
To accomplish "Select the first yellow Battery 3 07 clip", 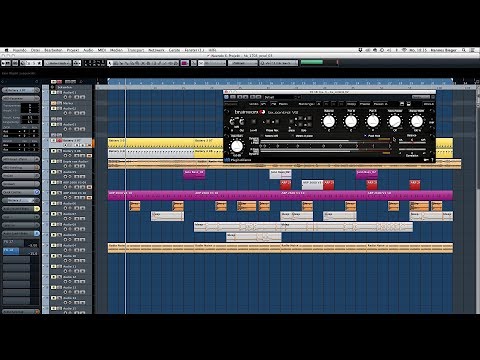I will (x=151, y=143).
